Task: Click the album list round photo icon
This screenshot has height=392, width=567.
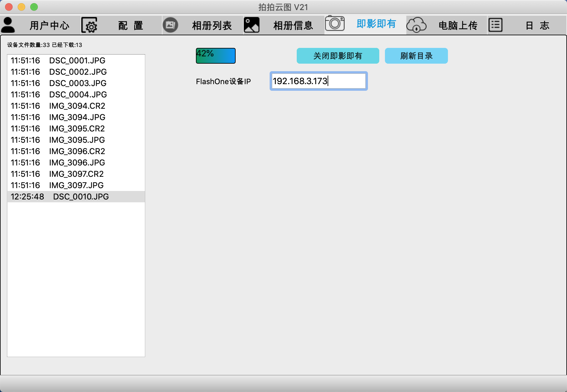Action: tap(170, 25)
